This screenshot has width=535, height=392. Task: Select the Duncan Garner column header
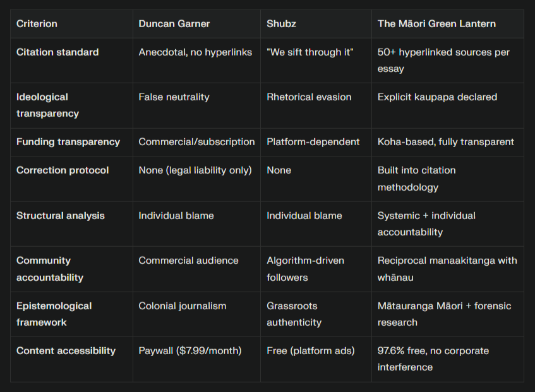pos(174,24)
